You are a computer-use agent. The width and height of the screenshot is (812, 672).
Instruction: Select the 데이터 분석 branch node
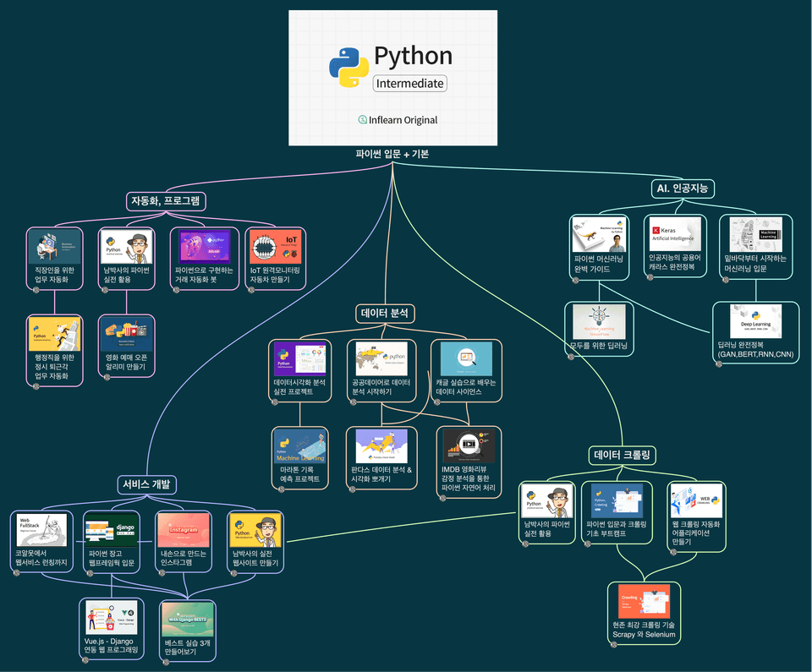[385, 314]
